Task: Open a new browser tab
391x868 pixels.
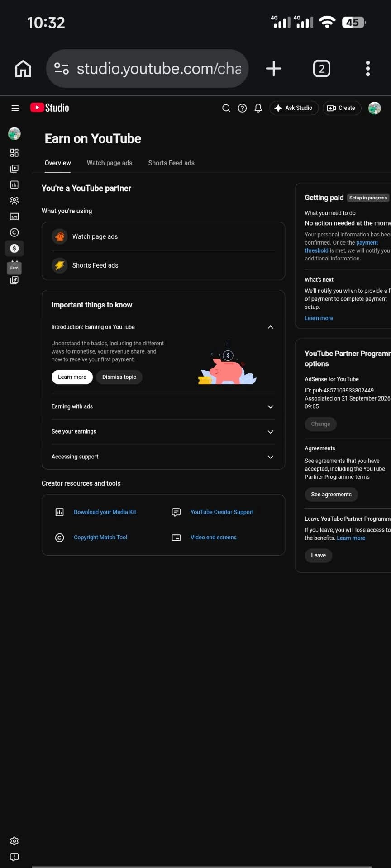Action: coord(273,69)
